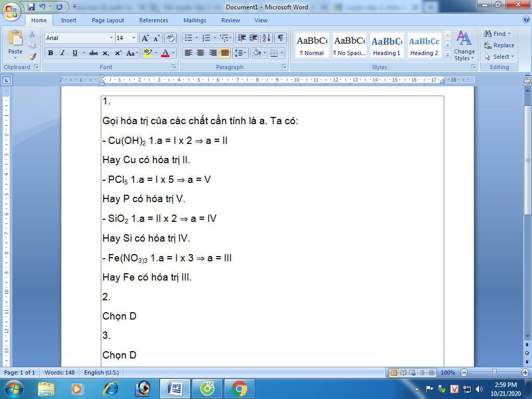Expand the Styles gallery more arrow

pyautogui.click(x=447, y=55)
